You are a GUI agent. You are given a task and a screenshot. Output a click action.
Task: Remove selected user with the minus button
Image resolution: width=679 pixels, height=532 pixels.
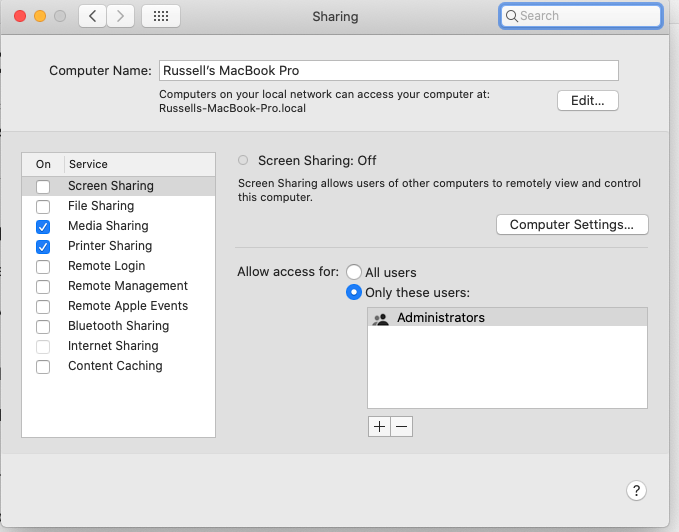point(401,426)
